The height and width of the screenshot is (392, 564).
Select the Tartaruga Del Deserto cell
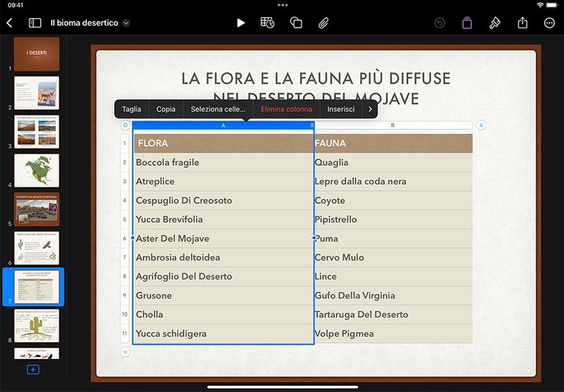coord(393,315)
